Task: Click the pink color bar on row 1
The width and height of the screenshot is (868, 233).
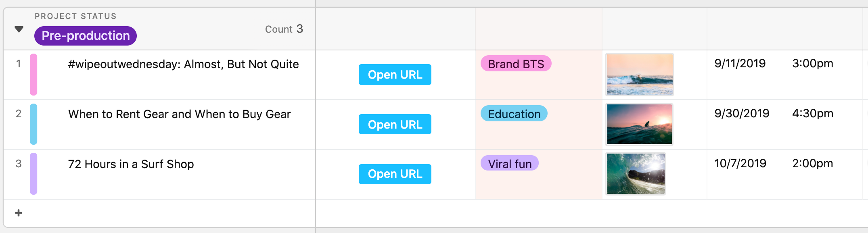Action: coord(33,75)
